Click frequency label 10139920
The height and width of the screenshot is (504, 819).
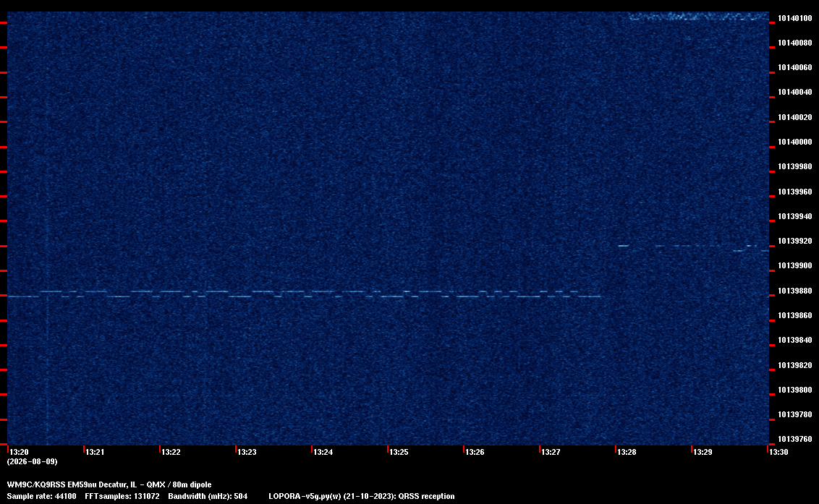coord(795,242)
